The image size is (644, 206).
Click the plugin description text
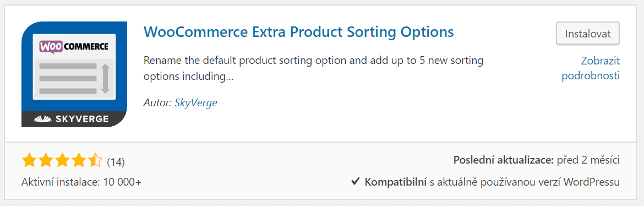click(x=314, y=68)
